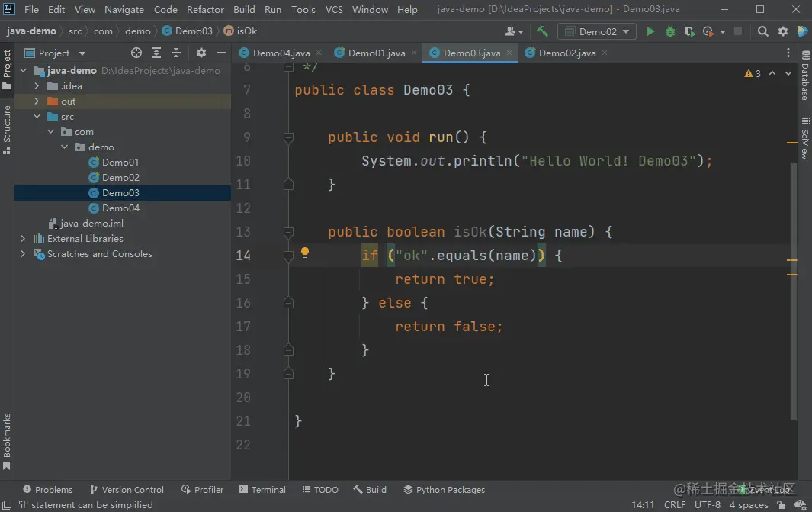
Task: Run the Demo02 configuration with green play icon
Action: tap(650, 31)
